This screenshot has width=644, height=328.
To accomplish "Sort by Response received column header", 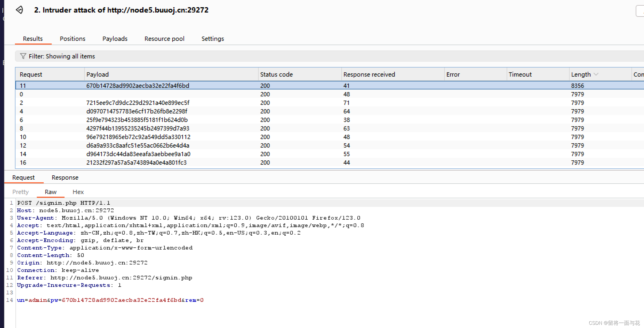I will (x=369, y=74).
